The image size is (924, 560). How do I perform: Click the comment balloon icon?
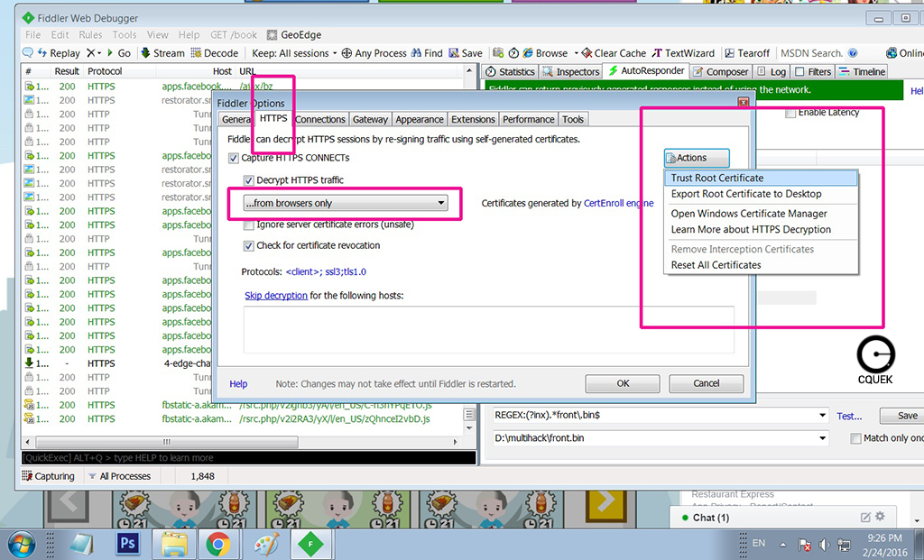click(x=28, y=52)
